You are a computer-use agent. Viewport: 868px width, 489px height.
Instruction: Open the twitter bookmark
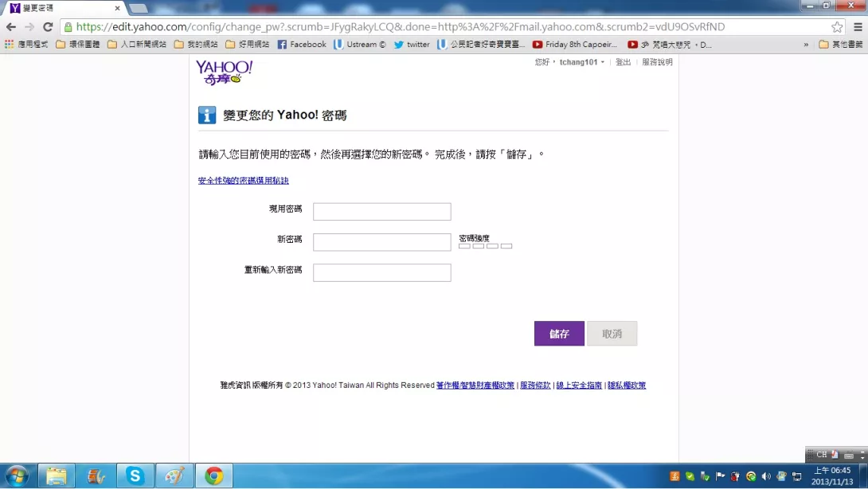tap(412, 45)
